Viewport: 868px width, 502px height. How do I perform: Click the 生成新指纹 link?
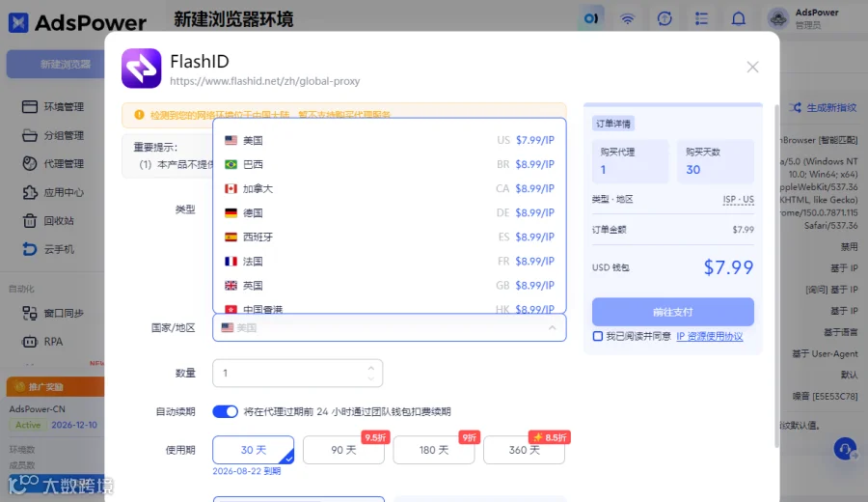[x=826, y=107]
